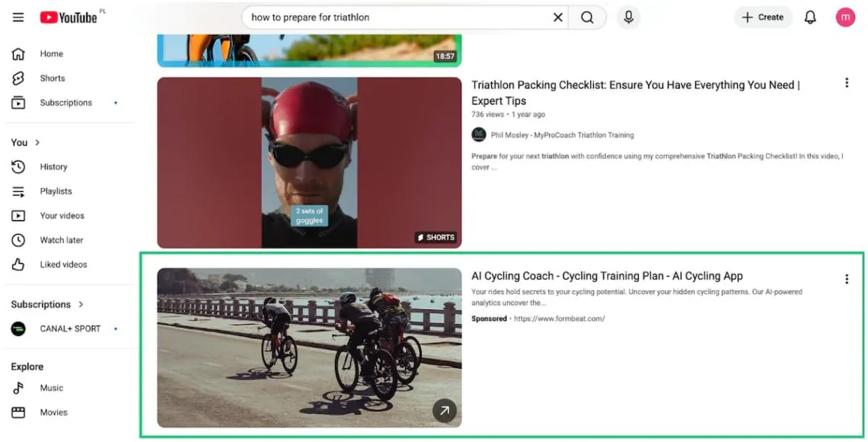Click the Create button
868x442 pixels.
(763, 17)
